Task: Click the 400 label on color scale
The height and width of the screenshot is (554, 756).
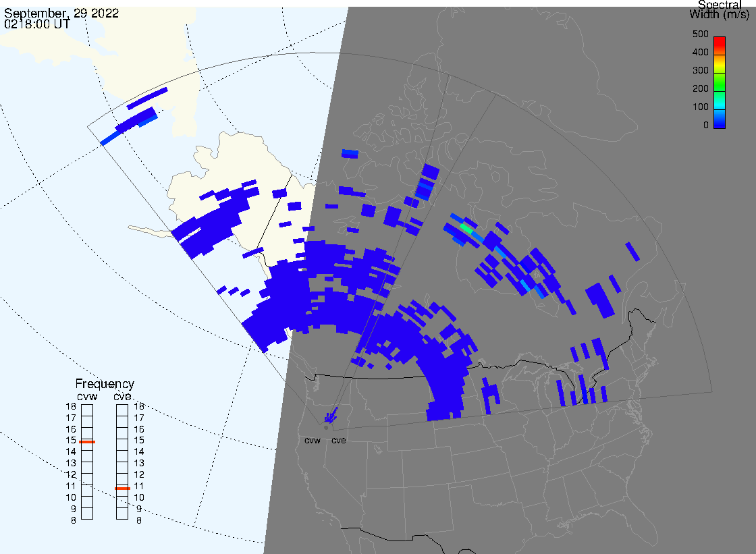Action: [x=701, y=52]
